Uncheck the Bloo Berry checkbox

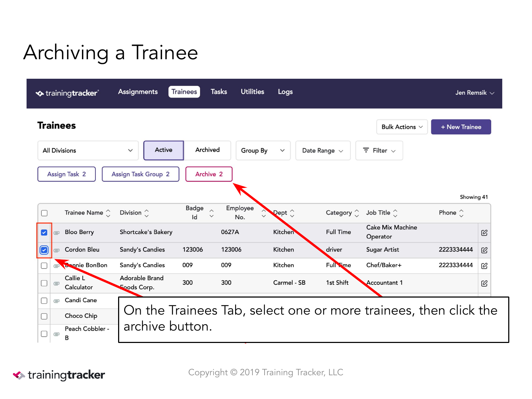44,233
